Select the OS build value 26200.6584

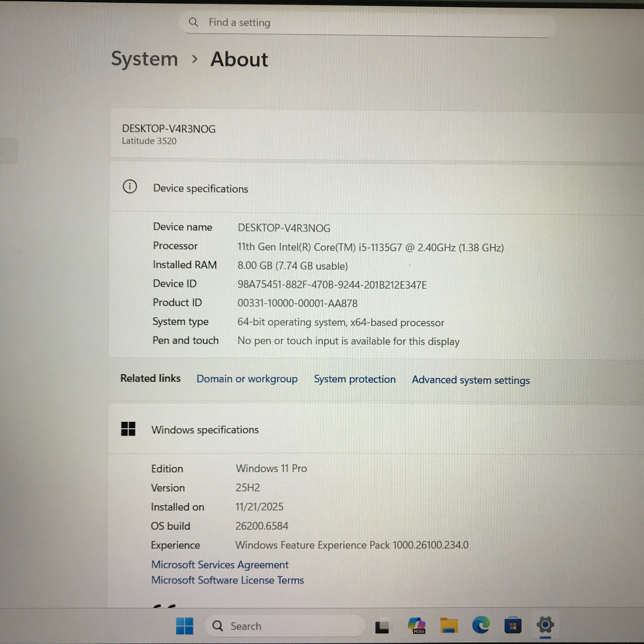point(262,526)
